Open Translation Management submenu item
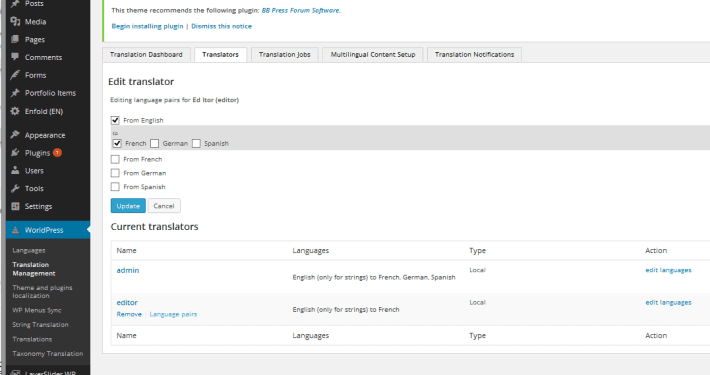 pyautogui.click(x=34, y=269)
